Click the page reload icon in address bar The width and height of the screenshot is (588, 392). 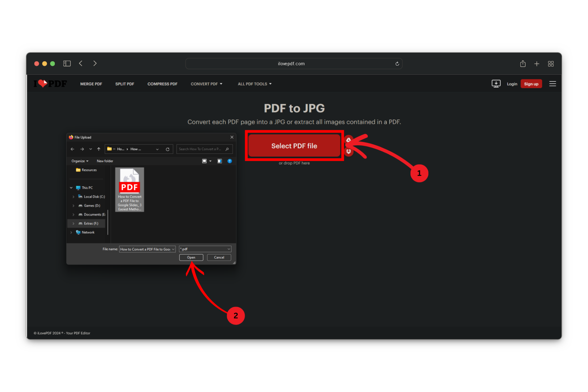[x=397, y=64]
